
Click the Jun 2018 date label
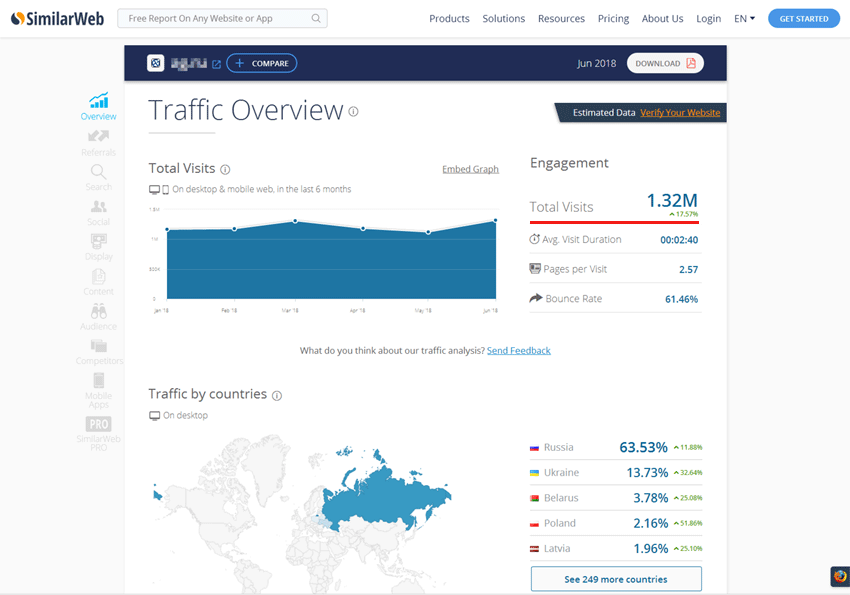click(596, 63)
